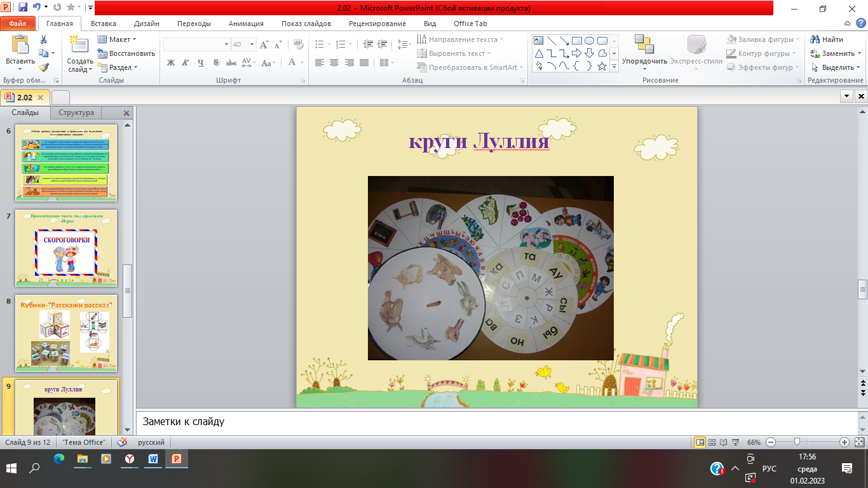
Task: Increase list indent level
Action: [383, 44]
